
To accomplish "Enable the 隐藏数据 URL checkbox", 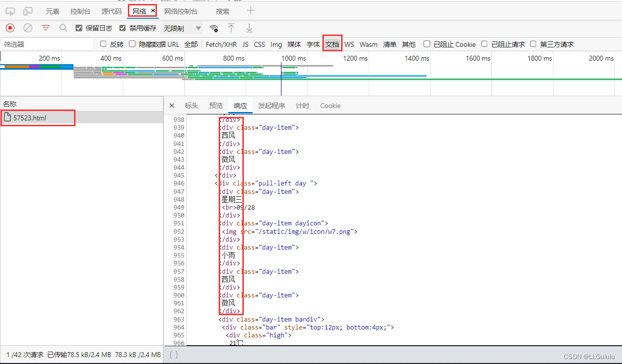I will click(132, 44).
